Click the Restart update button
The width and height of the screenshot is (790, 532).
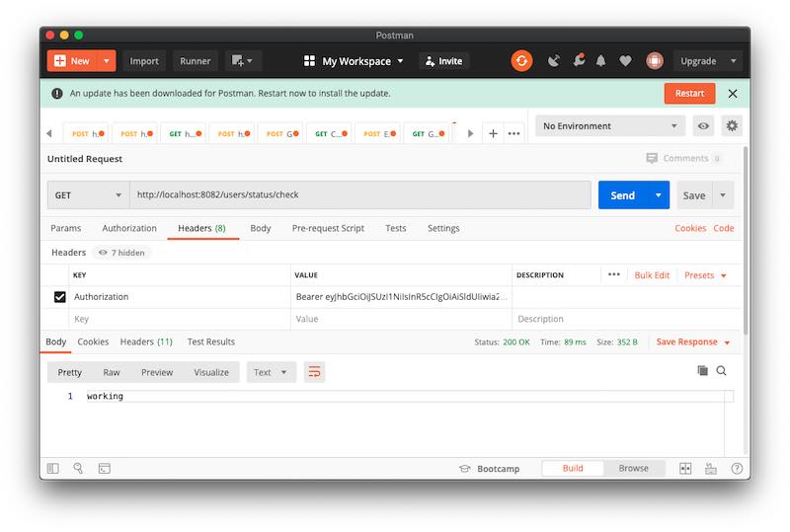pyautogui.click(x=689, y=93)
